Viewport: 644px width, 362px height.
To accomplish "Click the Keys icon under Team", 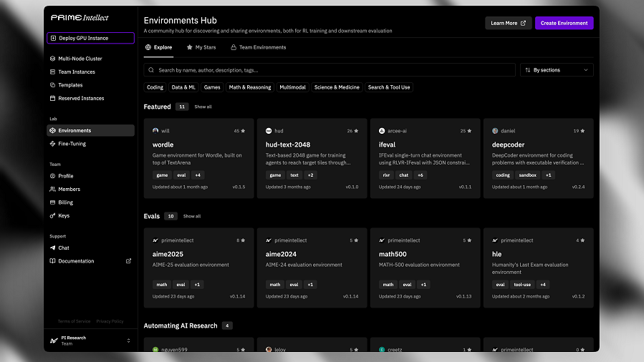I will pyautogui.click(x=52, y=215).
